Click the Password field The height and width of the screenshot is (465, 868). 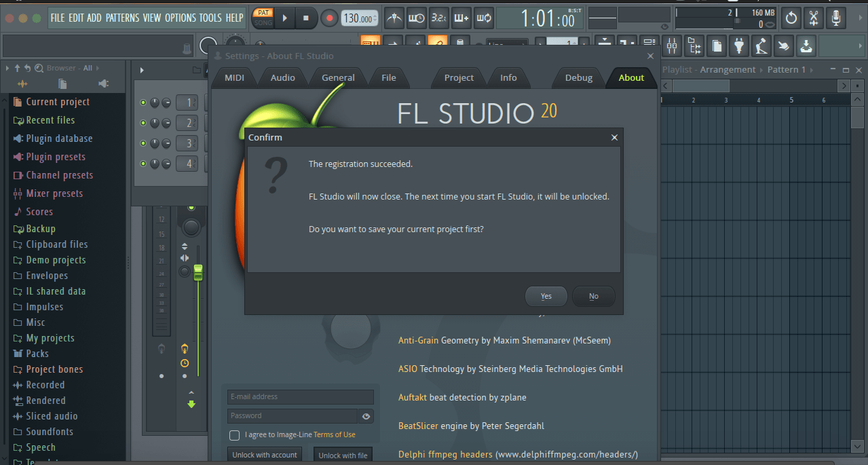[x=293, y=416]
